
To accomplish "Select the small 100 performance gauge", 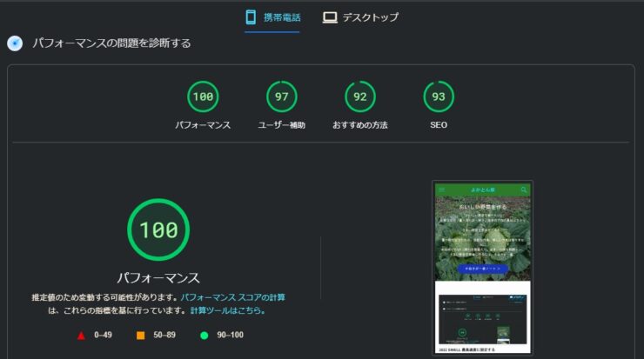I will [203, 96].
